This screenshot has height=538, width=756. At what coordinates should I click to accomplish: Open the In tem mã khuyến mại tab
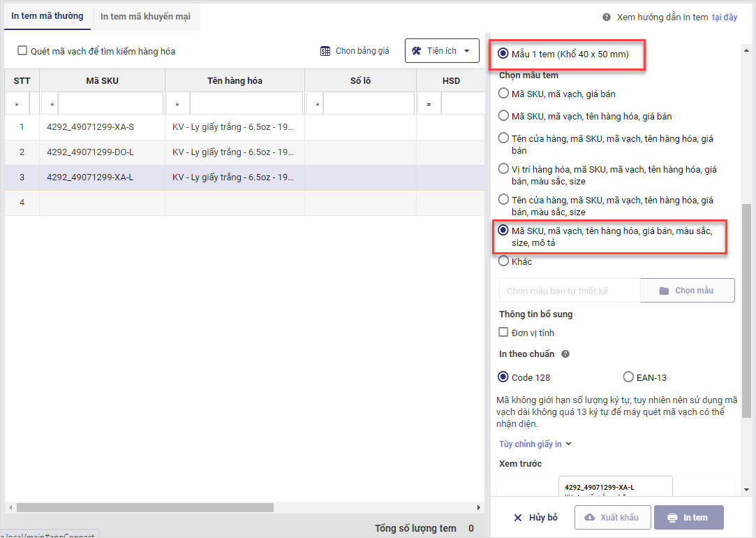(146, 16)
